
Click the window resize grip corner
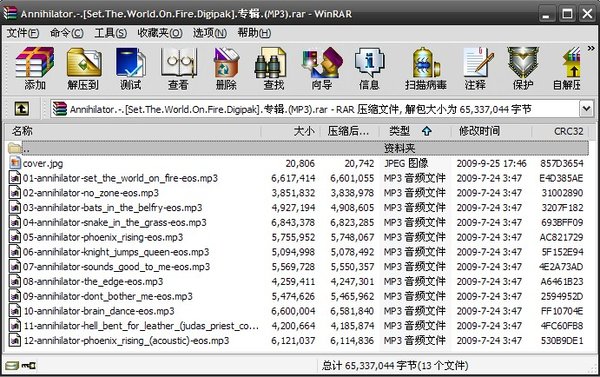(x=592, y=369)
